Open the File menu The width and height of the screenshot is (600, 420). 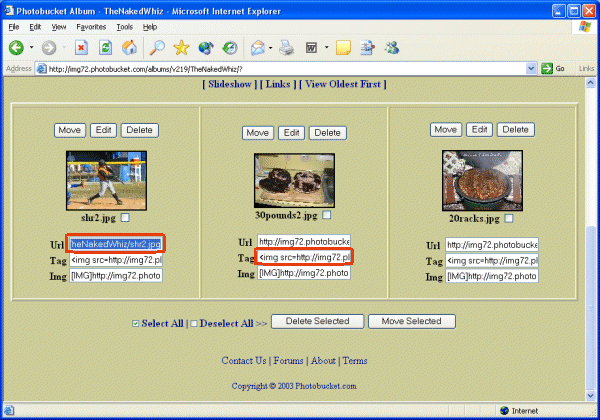point(13,27)
